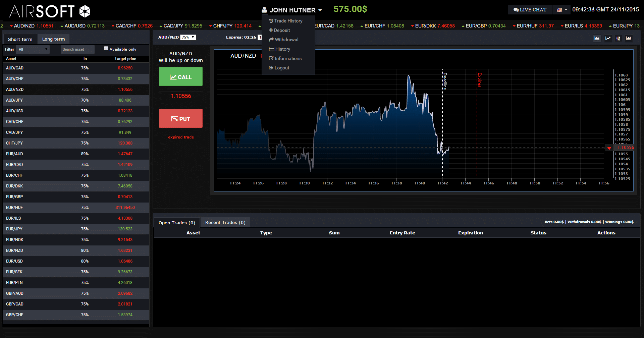The image size is (644, 338).
Task: Click the user profile icon beside John Hutner
Action: [264, 10]
